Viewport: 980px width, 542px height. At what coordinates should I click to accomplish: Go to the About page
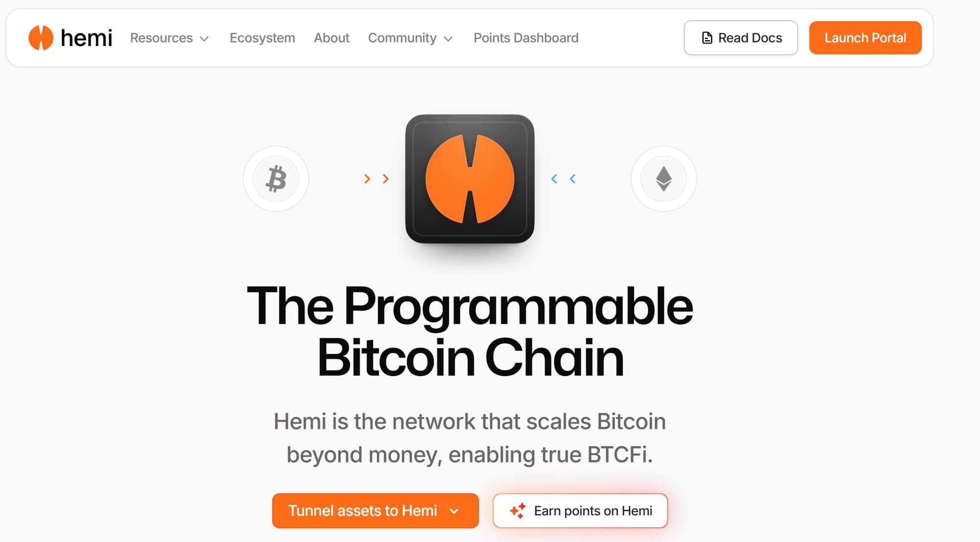pos(332,38)
